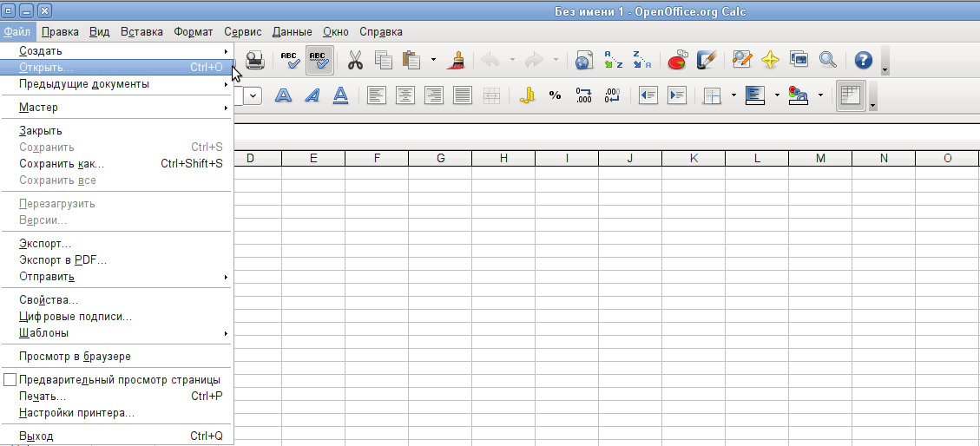980x446 pixels.
Task: Click the Paste clipboard icon
Action: pyautogui.click(x=411, y=60)
